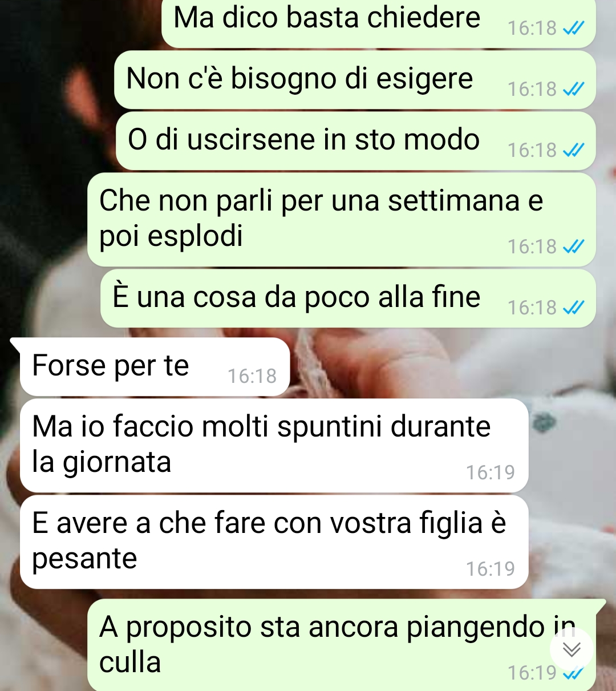Select 'Che non parli per una settimana' bubble
Screen dimensions: 616x691
click(x=342, y=220)
